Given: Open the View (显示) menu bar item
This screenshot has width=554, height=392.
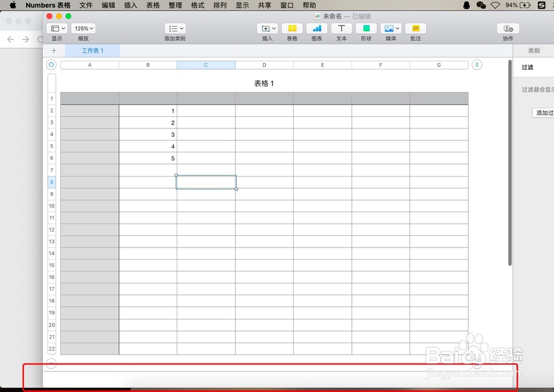Looking at the screenshot, I should pos(243,6).
